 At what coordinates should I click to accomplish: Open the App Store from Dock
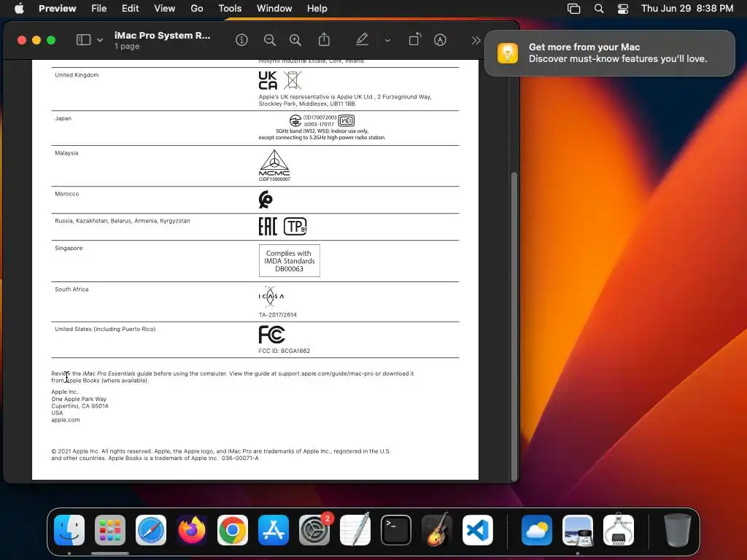tap(274, 530)
